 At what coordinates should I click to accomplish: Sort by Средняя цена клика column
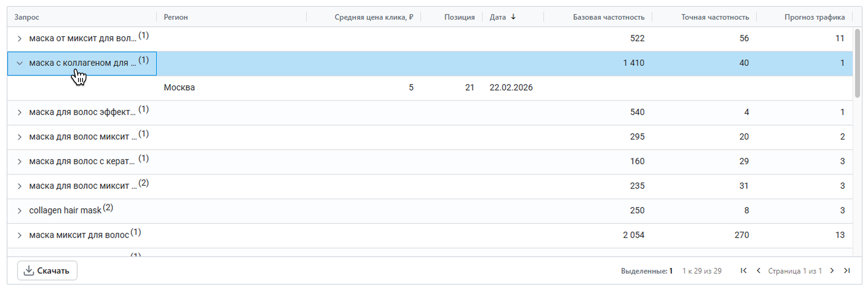click(373, 17)
